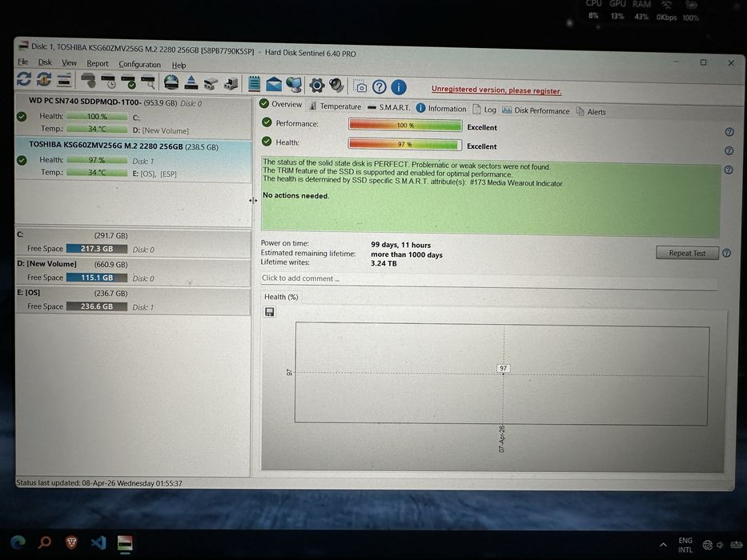Viewport: 747px width, 560px height.
Task: Take a screenshot with the camera icon
Action: pos(360,86)
